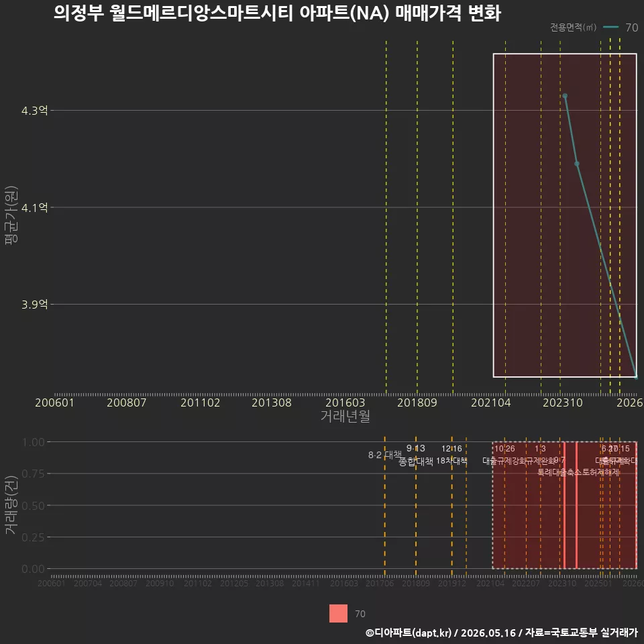Viewport: 644px width, 644px height.
Task: Click 202207 on the volume chart x-axis
Action: (526, 583)
